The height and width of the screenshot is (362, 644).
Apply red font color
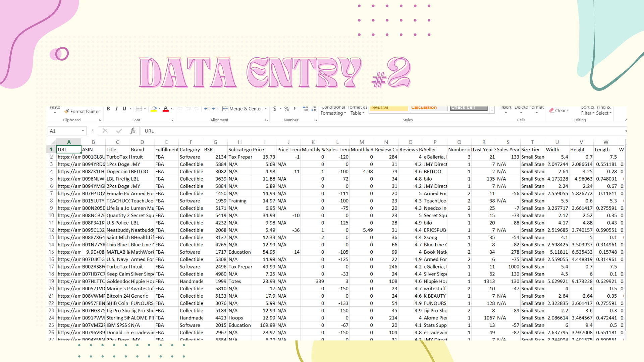click(x=166, y=109)
